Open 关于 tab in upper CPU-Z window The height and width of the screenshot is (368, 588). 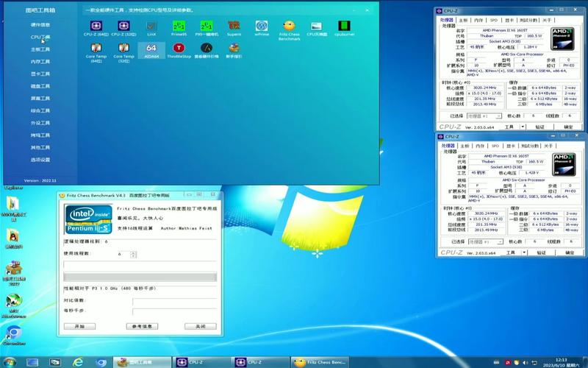pyautogui.click(x=547, y=20)
